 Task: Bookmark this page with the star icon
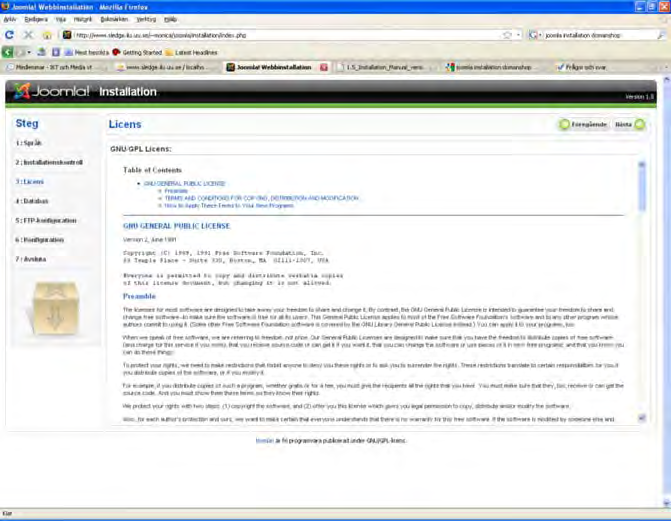pyautogui.click(x=507, y=35)
